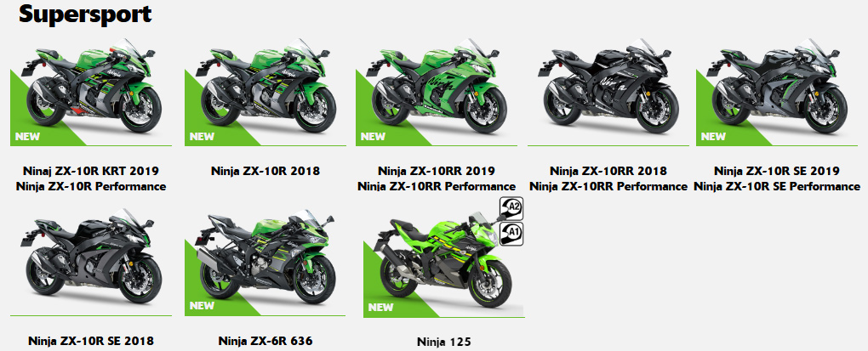868x351 pixels.
Task: Select the Ninja ZX-6R 636 bike image
Action: [266, 262]
